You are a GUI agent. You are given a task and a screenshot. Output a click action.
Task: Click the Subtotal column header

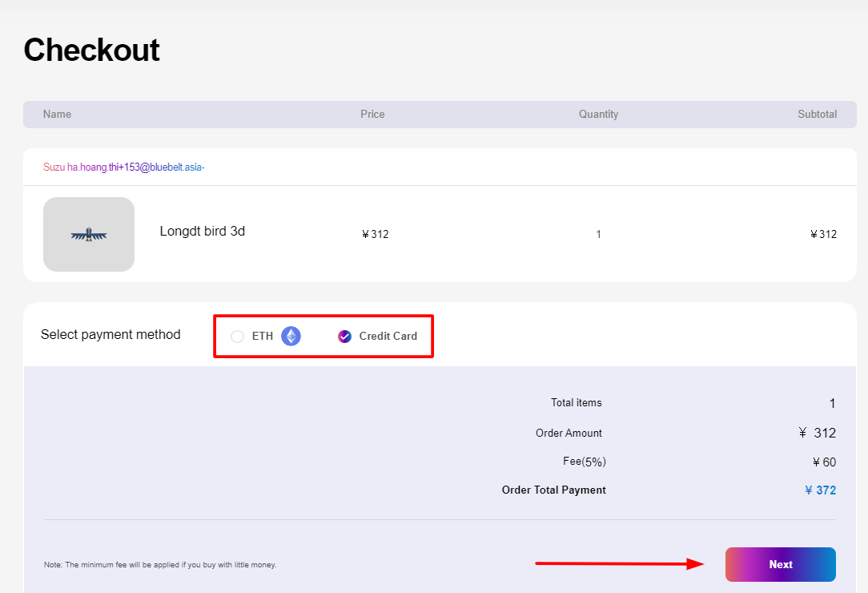(818, 114)
